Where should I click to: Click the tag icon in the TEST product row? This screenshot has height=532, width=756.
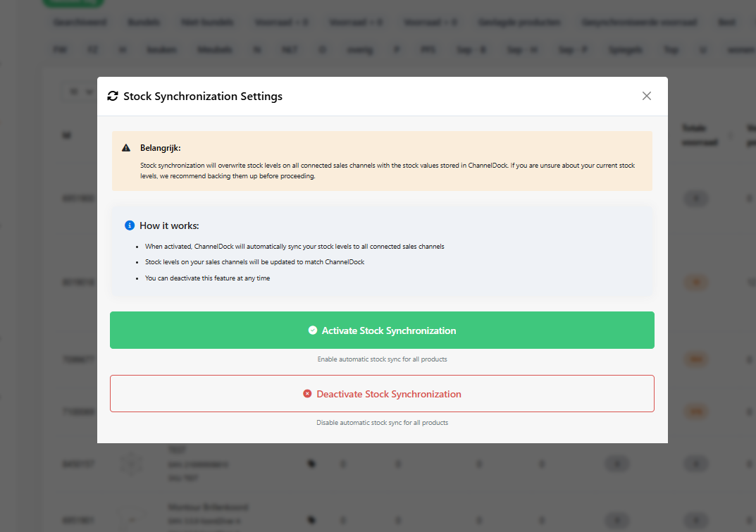tap(311, 464)
